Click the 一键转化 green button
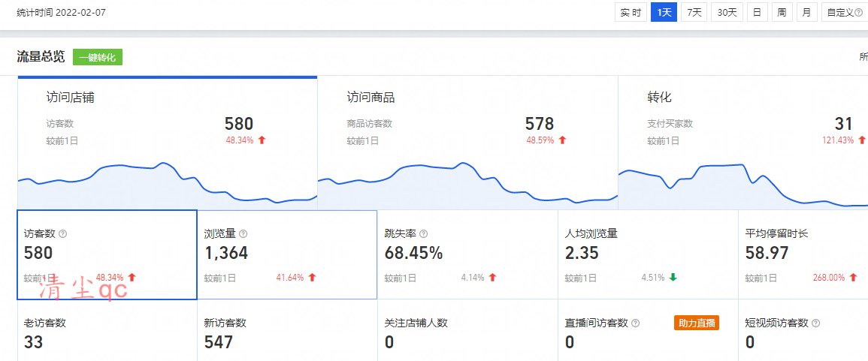 click(98, 57)
